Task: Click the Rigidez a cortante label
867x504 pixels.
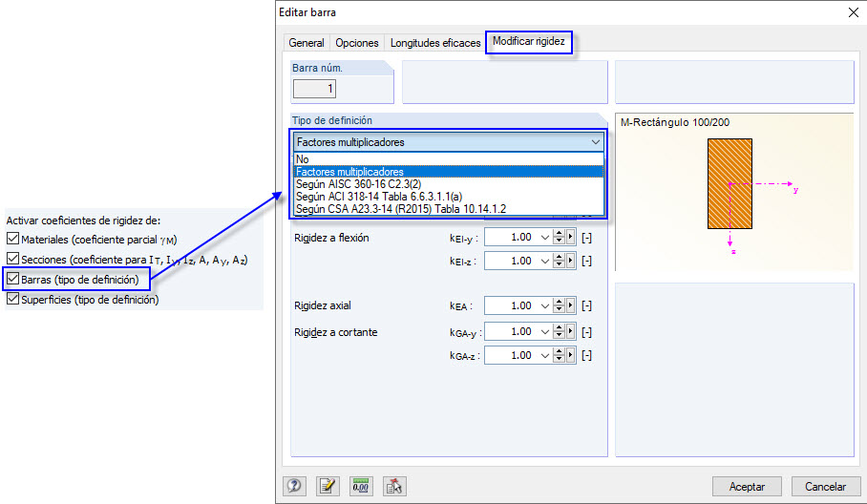Action: pyautogui.click(x=336, y=332)
